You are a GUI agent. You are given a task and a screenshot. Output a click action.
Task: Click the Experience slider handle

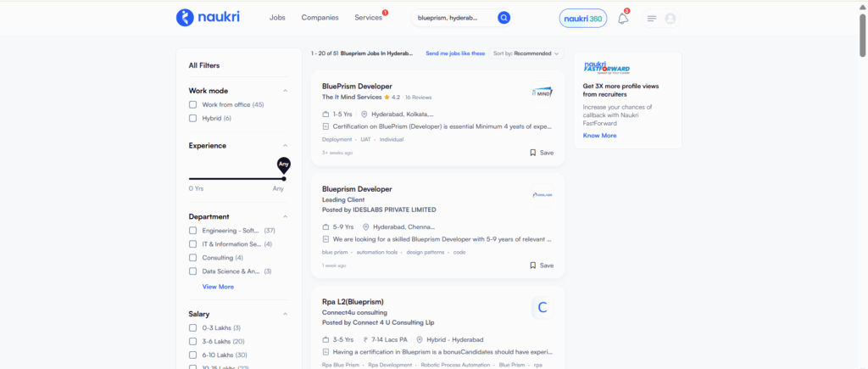[284, 179]
